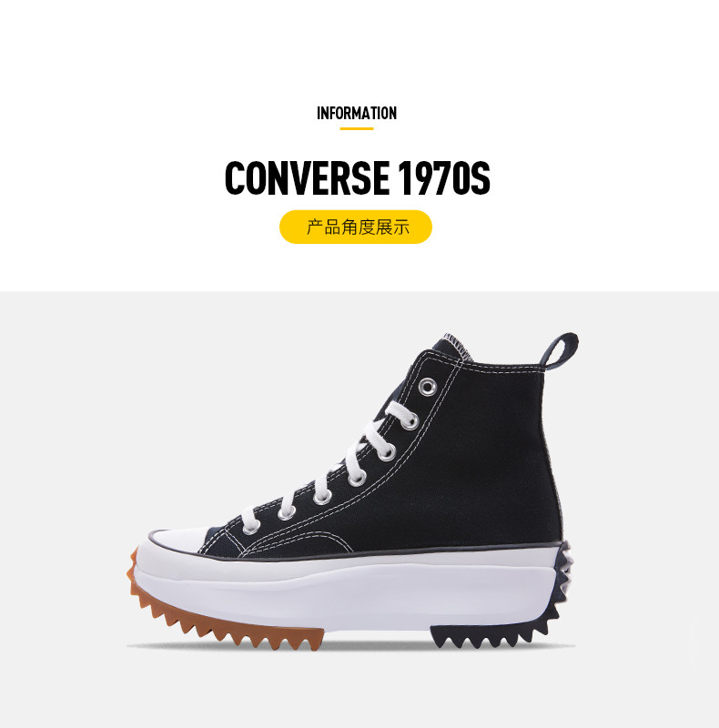Click the lowest eyelet near the toe cap
The width and height of the screenshot is (719, 728).
coord(251,527)
